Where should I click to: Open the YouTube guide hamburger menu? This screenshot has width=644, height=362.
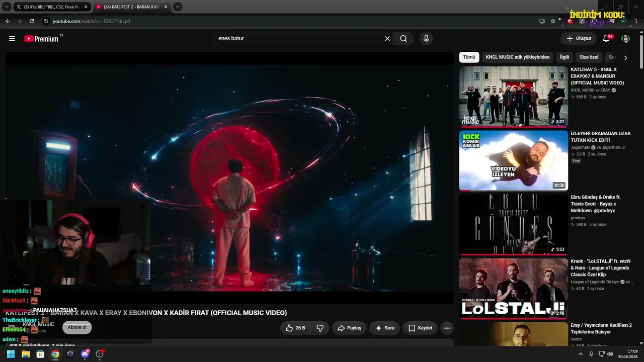(12, 39)
